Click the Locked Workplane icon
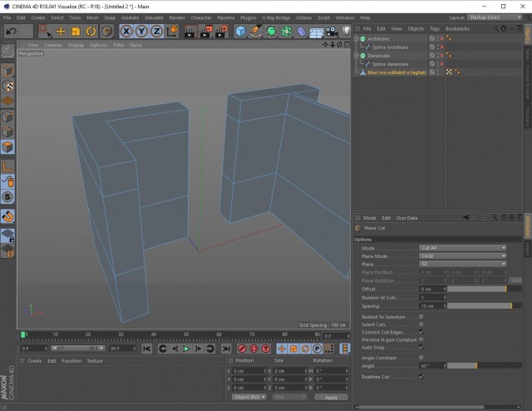The image size is (532, 411). [x=7, y=235]
